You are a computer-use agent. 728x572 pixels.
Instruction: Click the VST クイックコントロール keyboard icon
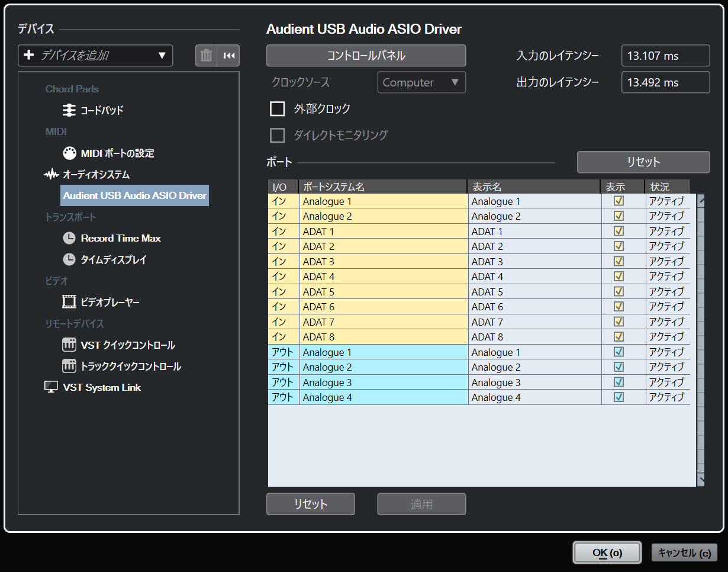[x=69, y=345]
